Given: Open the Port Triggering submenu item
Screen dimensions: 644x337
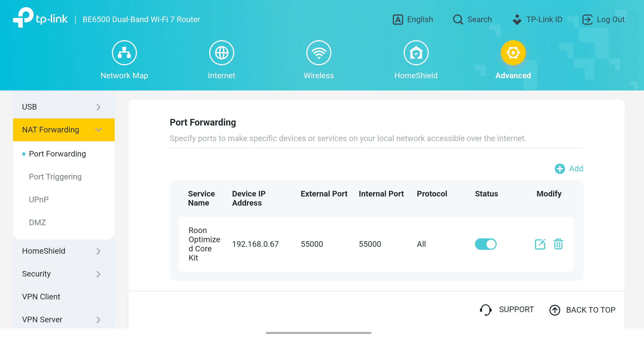Looking at the screenshot, I should [x=55, y=177].
